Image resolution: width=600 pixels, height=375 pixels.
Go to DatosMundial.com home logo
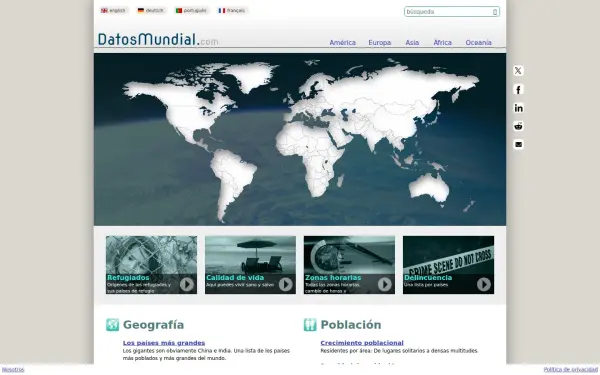tap(158, 39)
